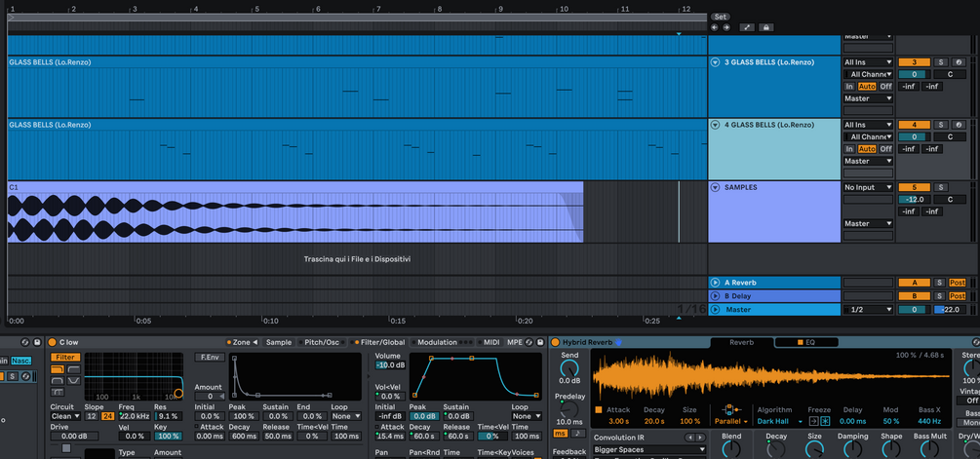Toggle the SAMPLES track activator 5
Image resolution: width=980 pixels, height=459 pixels.
pyautogui.click(x=915, y=187)
